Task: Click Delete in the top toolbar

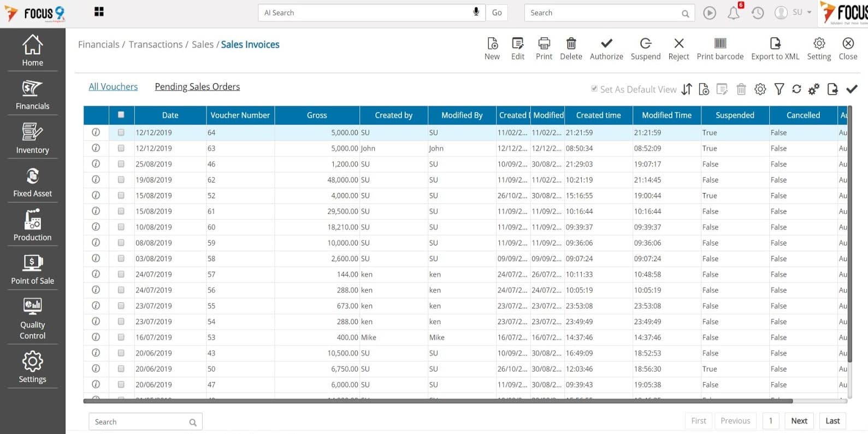Action: [x=571, y=49]
